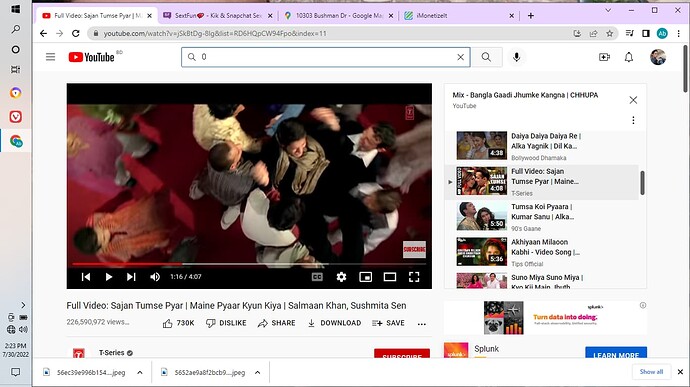Start voice search with microphone
Viewport: 690px width, 387px height.
(x=517, y=57)
